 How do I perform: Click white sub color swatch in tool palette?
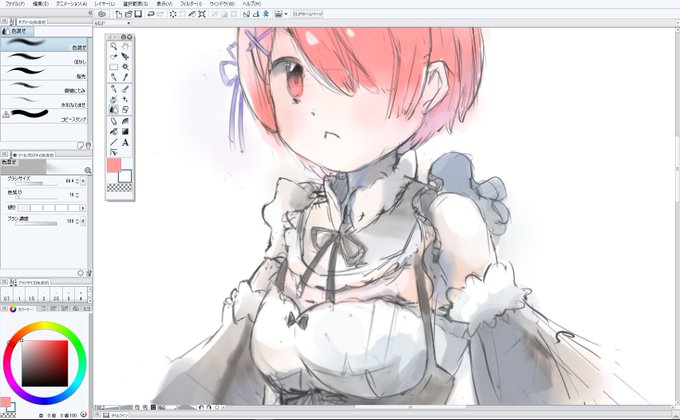125,175
